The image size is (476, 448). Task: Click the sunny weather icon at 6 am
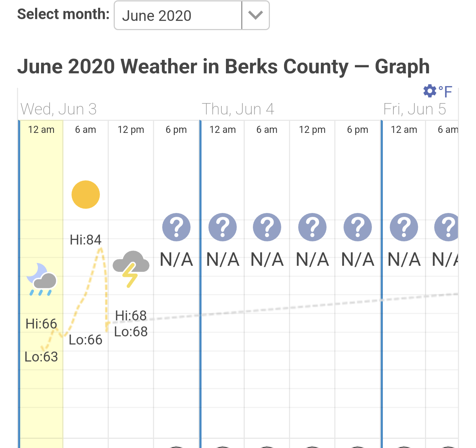tap(86, 195)
